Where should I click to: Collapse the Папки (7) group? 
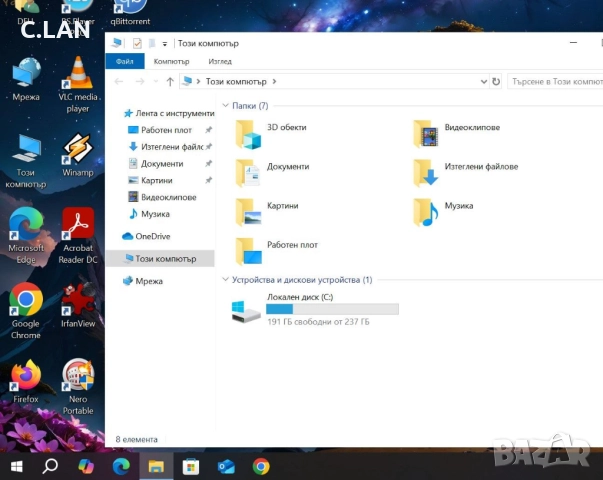(226, 105)
